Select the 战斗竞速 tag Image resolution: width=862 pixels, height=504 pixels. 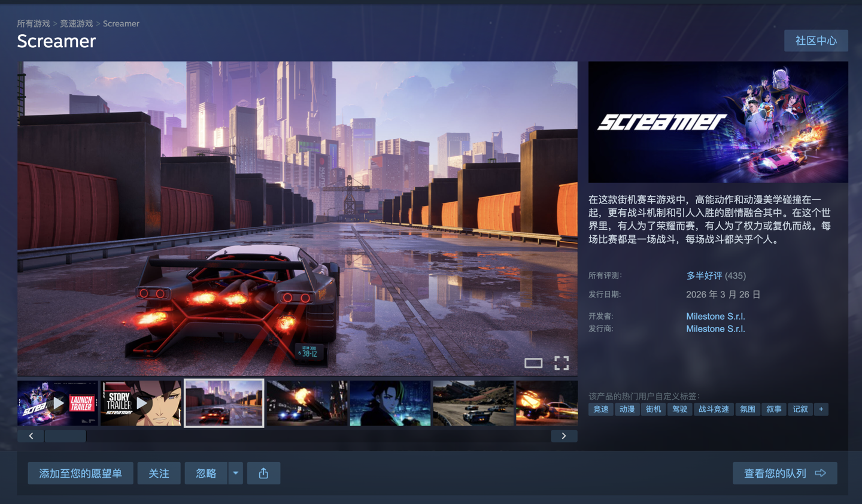(714, 409)
